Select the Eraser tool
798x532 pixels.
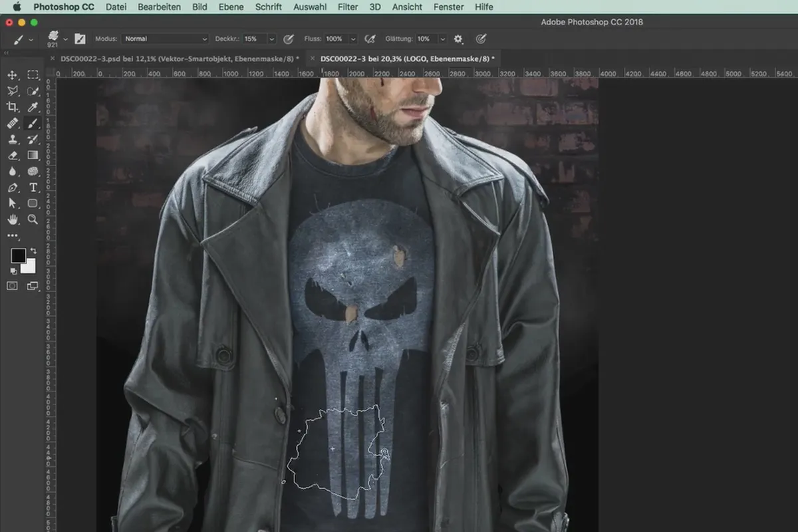tap(12, 156)
